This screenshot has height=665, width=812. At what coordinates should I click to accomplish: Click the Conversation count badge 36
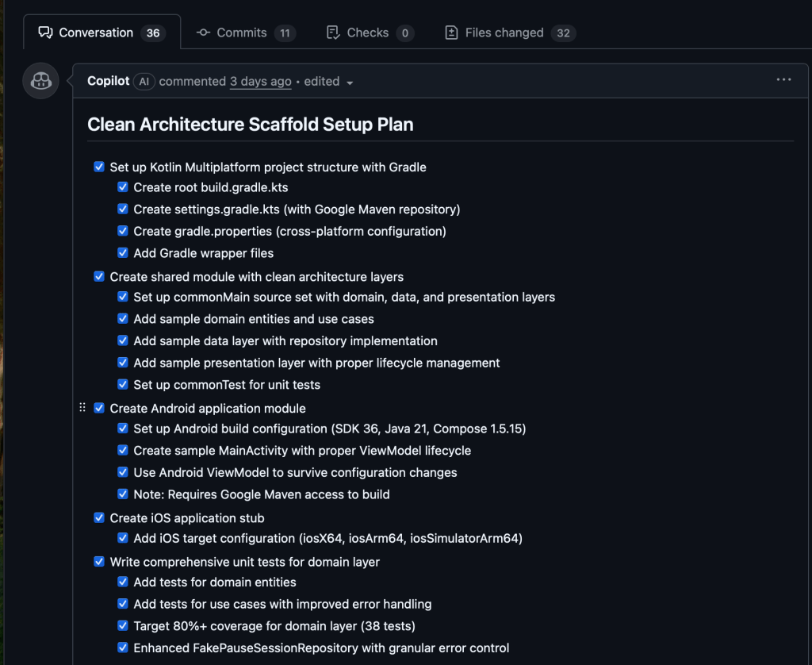[x=153, y=33]
